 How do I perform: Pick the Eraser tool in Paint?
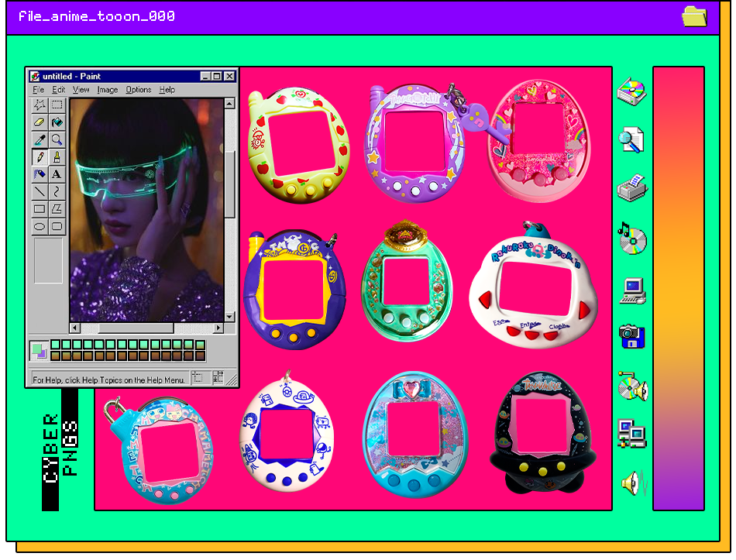click(40, 122)
